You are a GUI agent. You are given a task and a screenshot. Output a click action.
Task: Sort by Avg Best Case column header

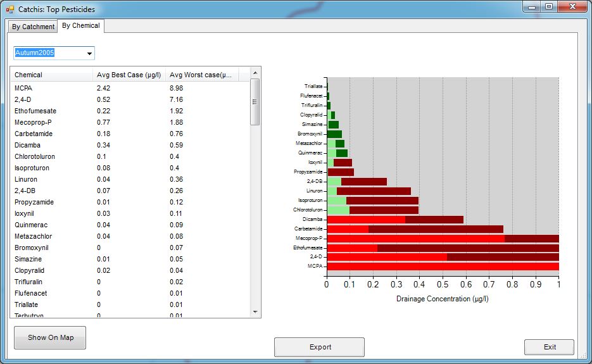coord(128,75)
